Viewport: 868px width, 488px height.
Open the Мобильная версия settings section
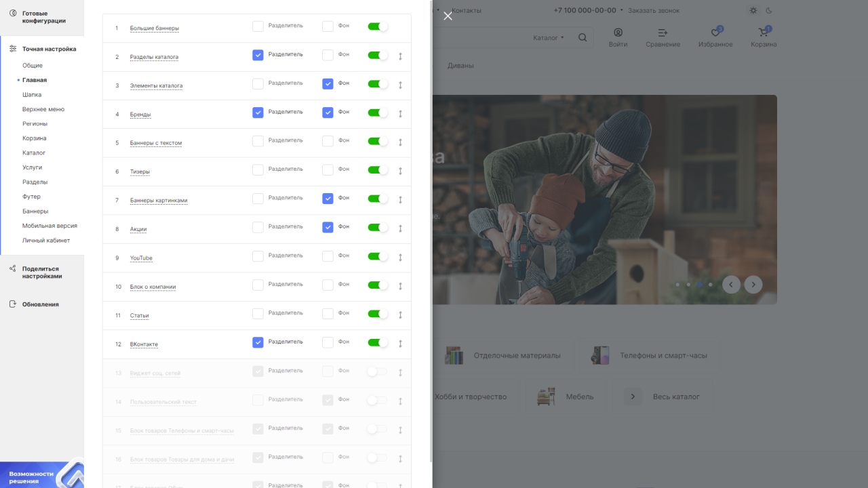coord(50,226)
